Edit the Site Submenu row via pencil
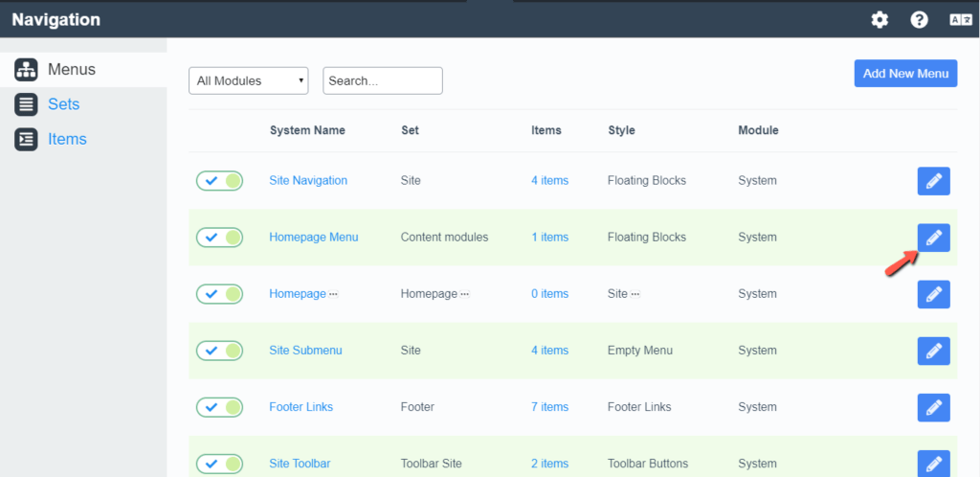Viewport: 980px width, 477px height. (x=933, y=351)
